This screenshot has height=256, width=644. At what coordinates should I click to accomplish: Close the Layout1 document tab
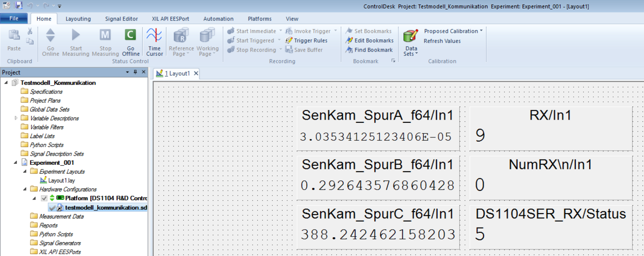click(x=196, y=74)
